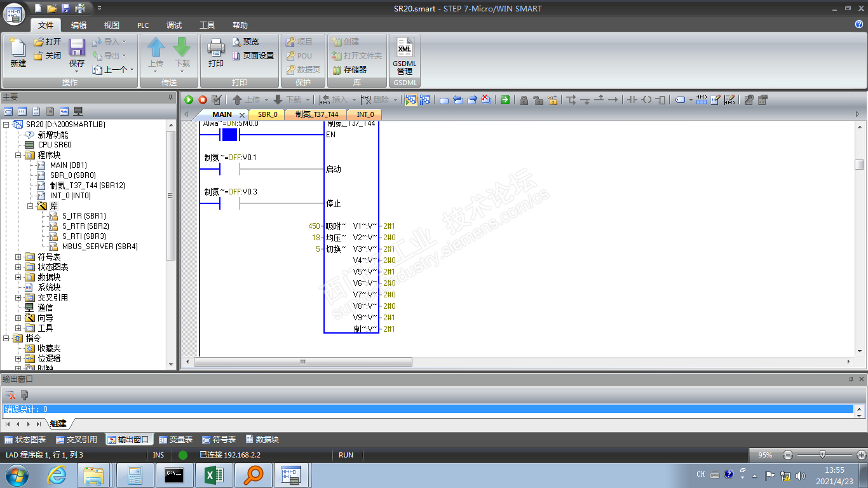The image size is (868, 488).
Task: Insert a contact from the editor toolbar
Action: tap(632, 100)
